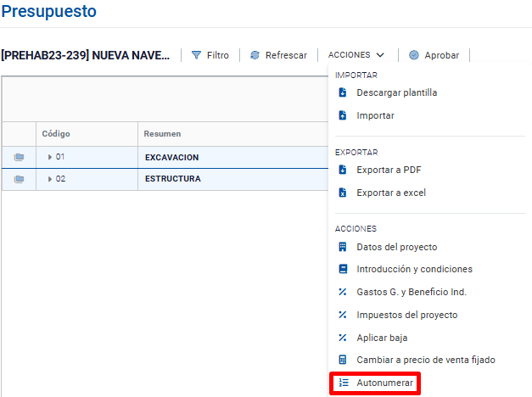Click the Filtro button
The image size is (532, 397).
point(210,55)
